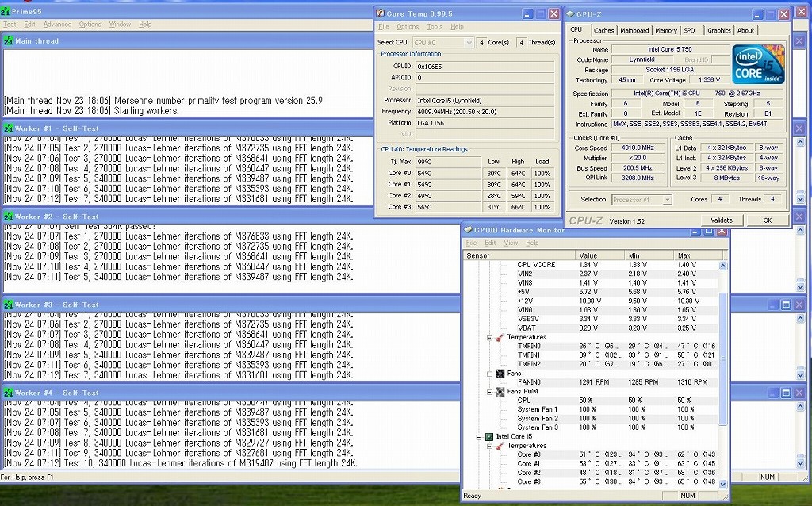Click the CPU-Z title bar icon
The image size is (812, 506).
[x=570, y=13]
